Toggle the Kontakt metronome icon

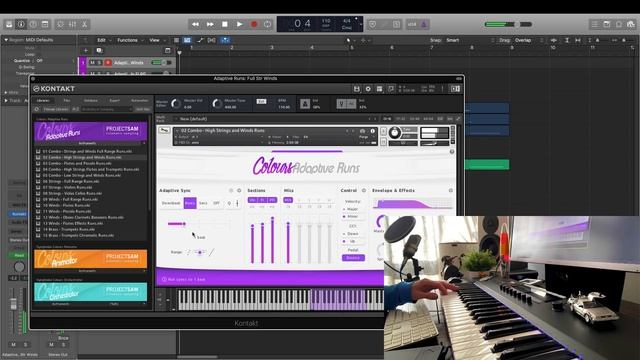pyautogui.click(x=305, y=104)
